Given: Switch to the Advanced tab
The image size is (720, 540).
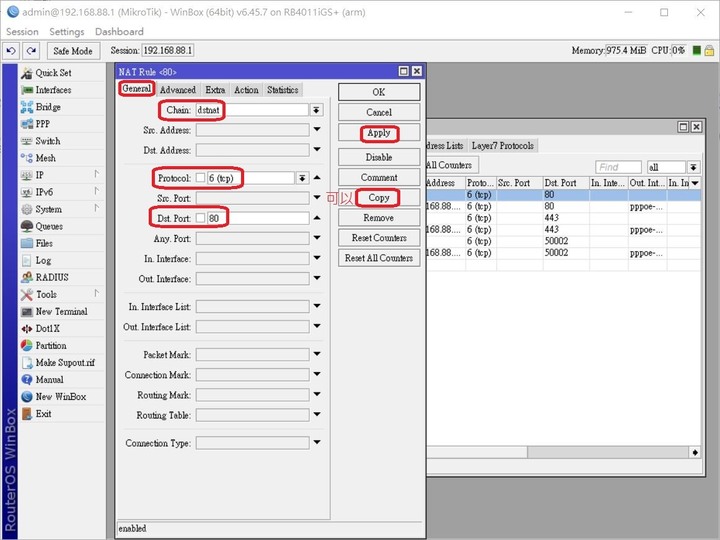Looking at the screenshot, I should click(x=178, y=90).
